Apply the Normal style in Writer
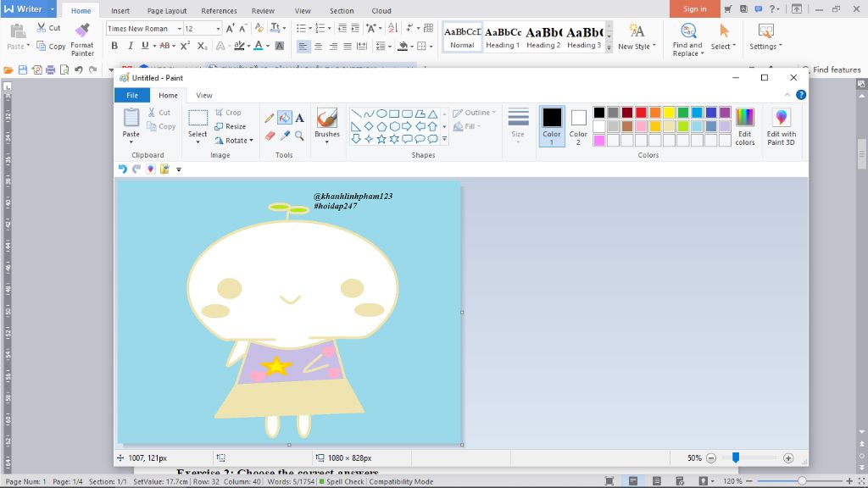 (x=462, y=37)
